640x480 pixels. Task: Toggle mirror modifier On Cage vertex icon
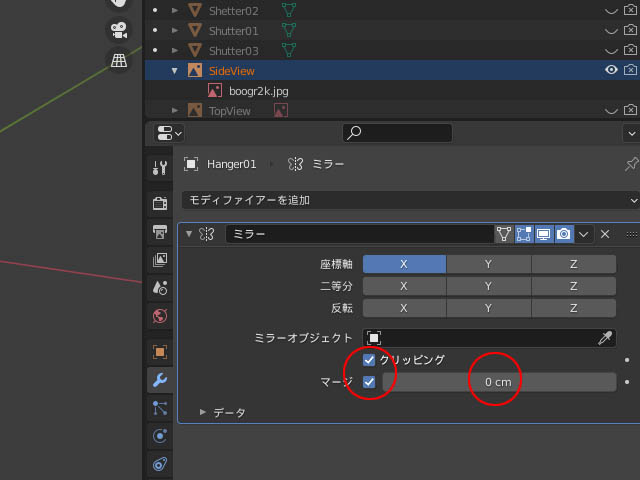(x=504, y=234)
